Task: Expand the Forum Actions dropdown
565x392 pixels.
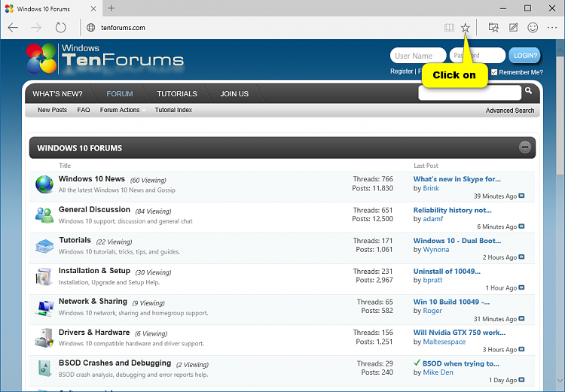Action: click(122, 110)
